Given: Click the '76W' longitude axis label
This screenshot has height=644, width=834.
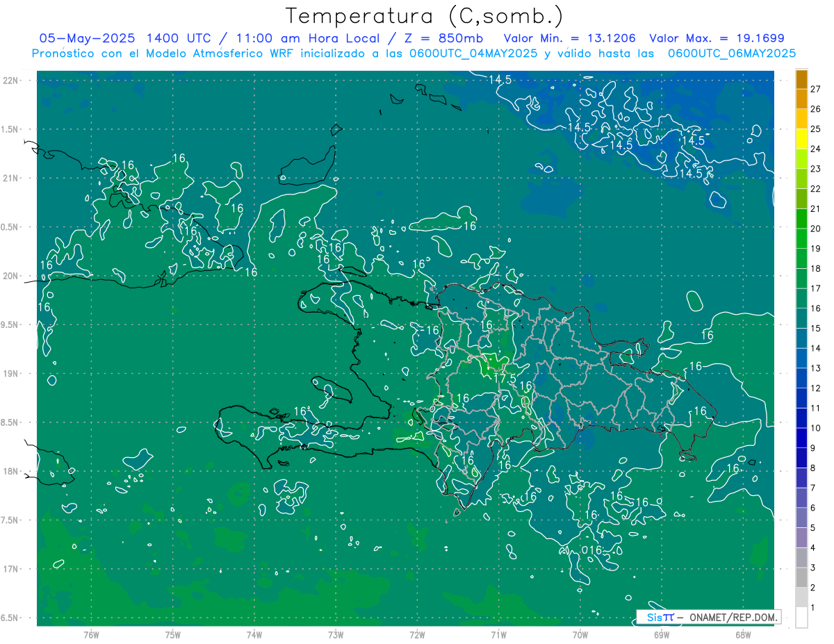Looking at the screenshot, I should point(92,636).
